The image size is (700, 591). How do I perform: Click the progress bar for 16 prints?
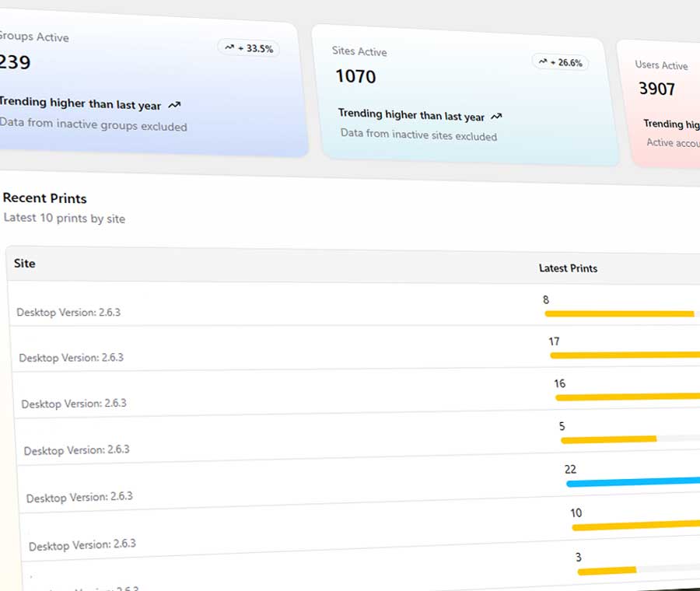[x=628, y=397]
